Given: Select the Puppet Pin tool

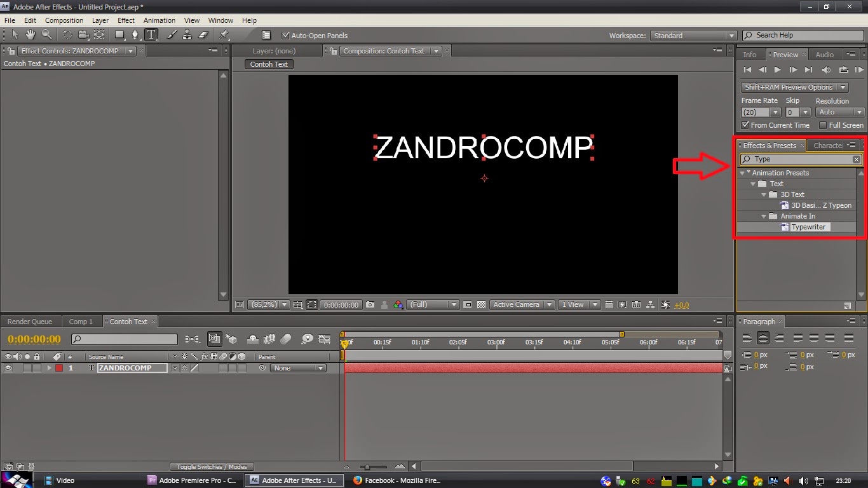Looking at the screenshot, I should pyautogui.click(x=224, y=35).
